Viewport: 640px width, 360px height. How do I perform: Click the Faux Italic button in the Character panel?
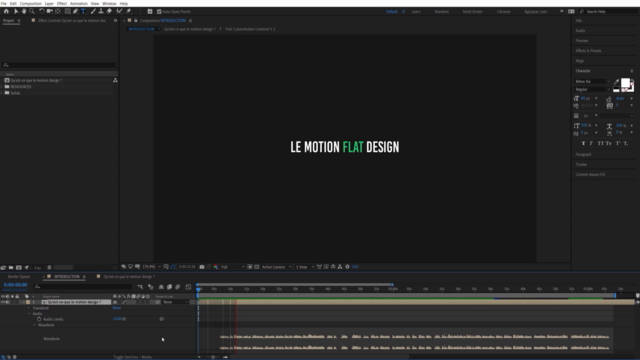591,143
